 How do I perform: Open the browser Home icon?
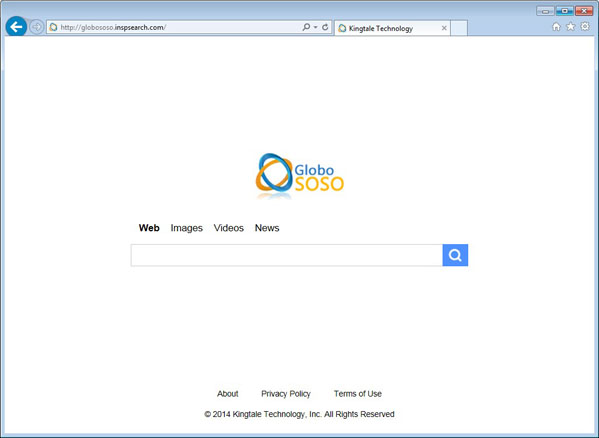coord(556,27)
